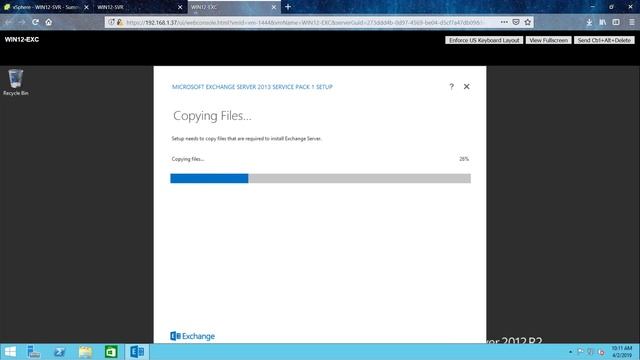Go forward in browser history

point(22,22)
